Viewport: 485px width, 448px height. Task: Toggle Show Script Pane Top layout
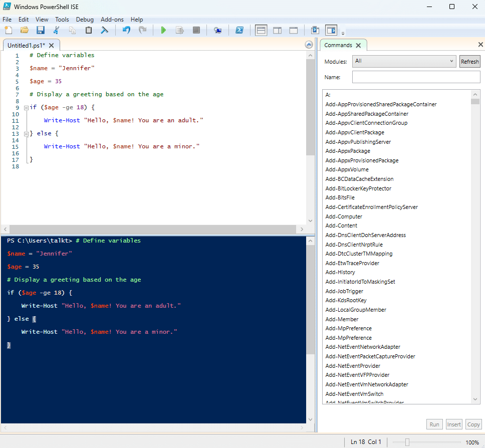click(261, 31)
